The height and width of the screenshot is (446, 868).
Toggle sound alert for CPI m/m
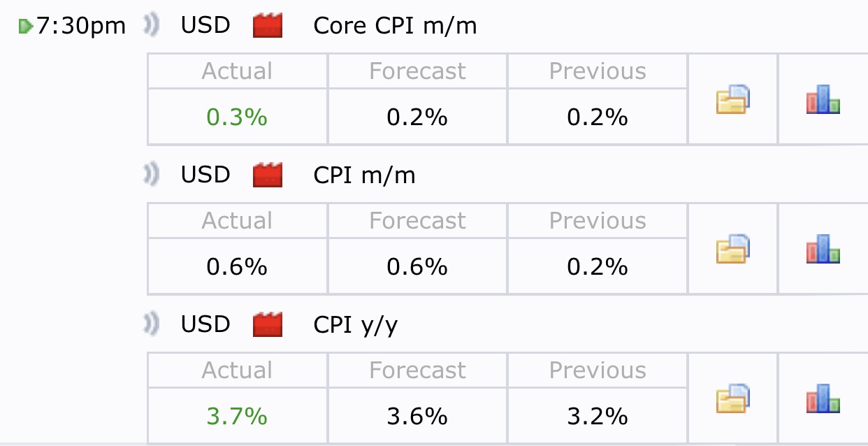[x=151, y=175]
